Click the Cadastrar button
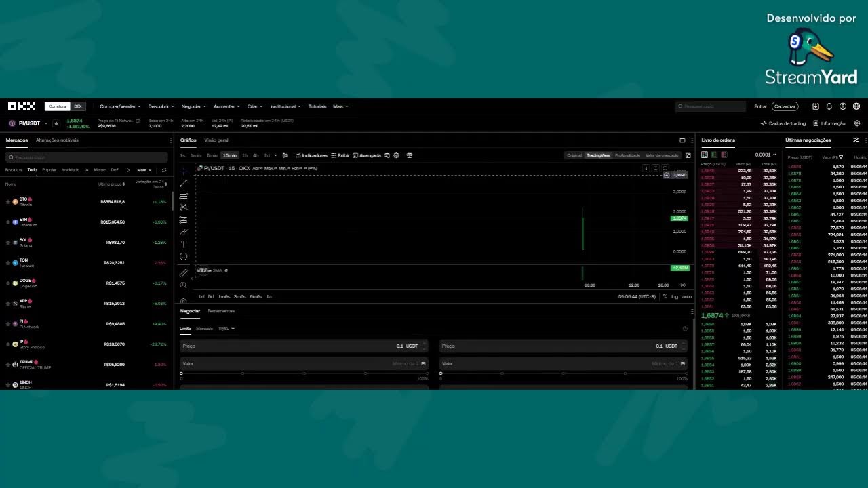This screenshot has height=488, width=868. click(785, 106)
